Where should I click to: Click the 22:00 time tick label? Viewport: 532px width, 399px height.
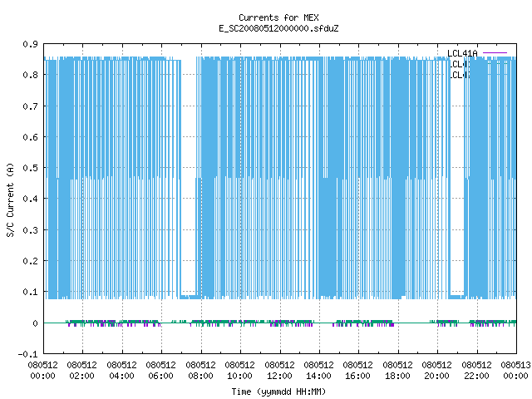(x=476, y=376)
